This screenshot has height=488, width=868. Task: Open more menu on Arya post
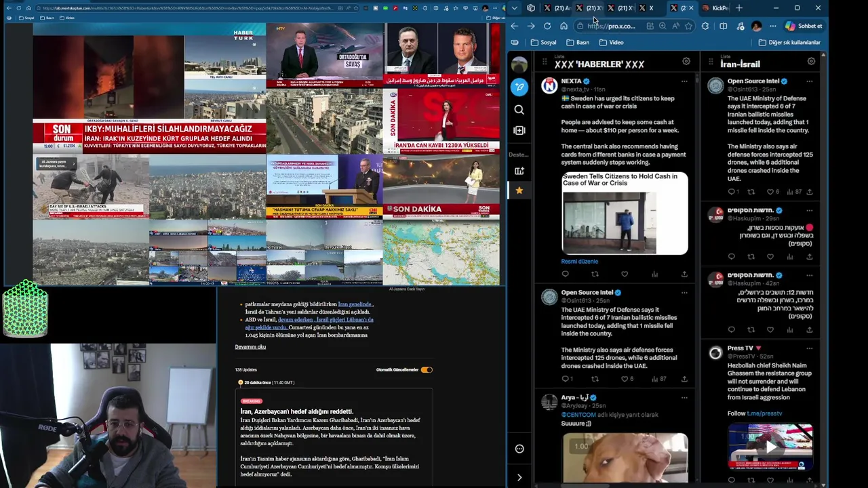click(x=684, y=398)
